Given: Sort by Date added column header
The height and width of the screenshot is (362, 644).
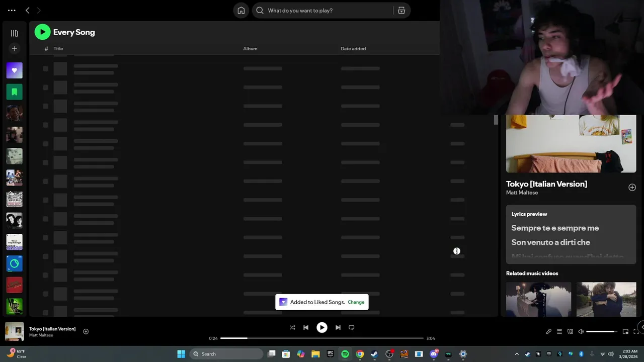Looking at the screenshot, I should (x=353, y=49).
